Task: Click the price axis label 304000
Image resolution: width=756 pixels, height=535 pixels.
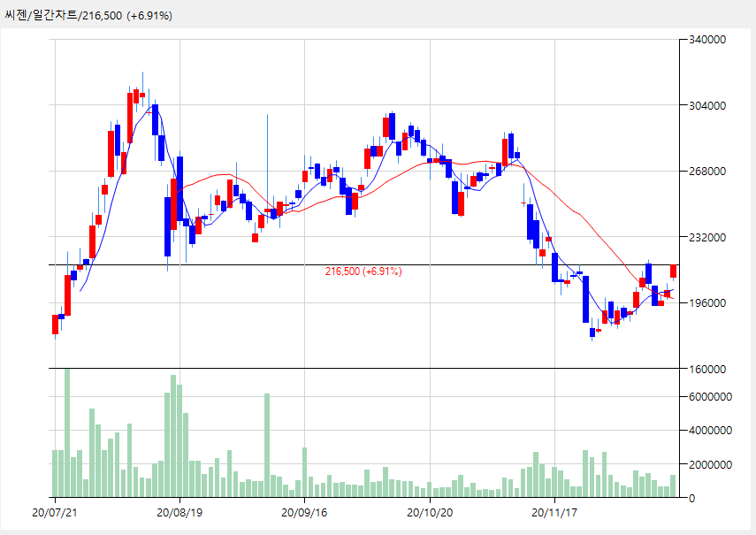Action: pyautogui.click(x=706, y=105)
